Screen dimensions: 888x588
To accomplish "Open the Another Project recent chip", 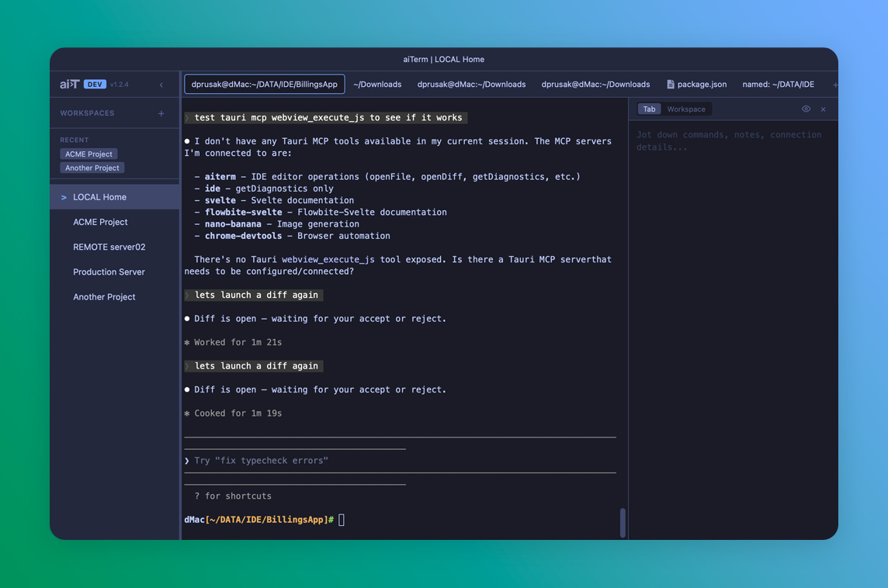I will click(92, 168).
